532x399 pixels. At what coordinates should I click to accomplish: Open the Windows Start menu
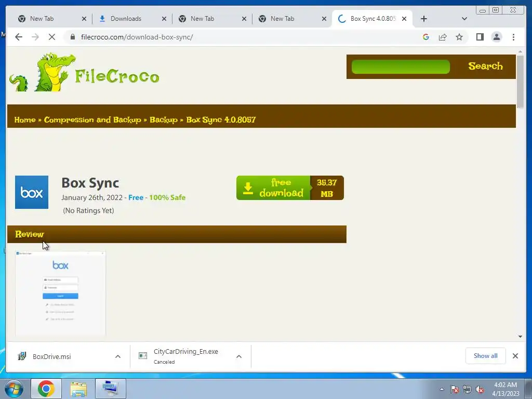click(x=14, y=389)
